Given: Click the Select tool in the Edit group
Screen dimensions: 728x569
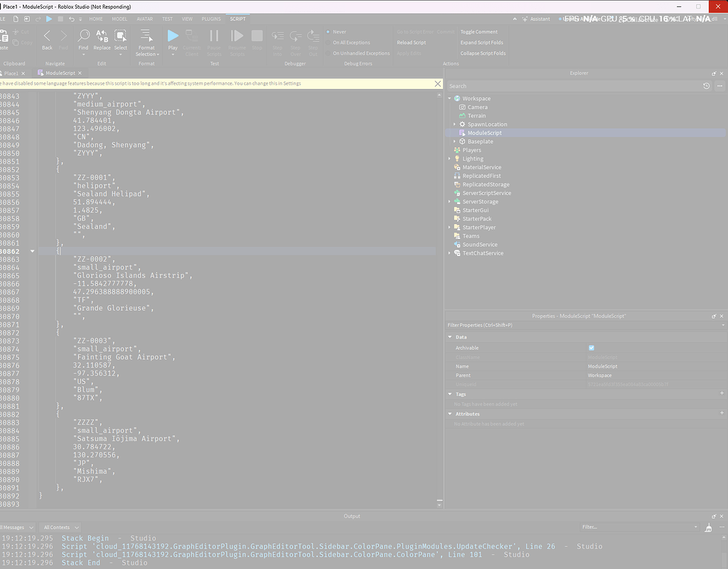Looking at the screenshot, I should [x=120, y=36].
